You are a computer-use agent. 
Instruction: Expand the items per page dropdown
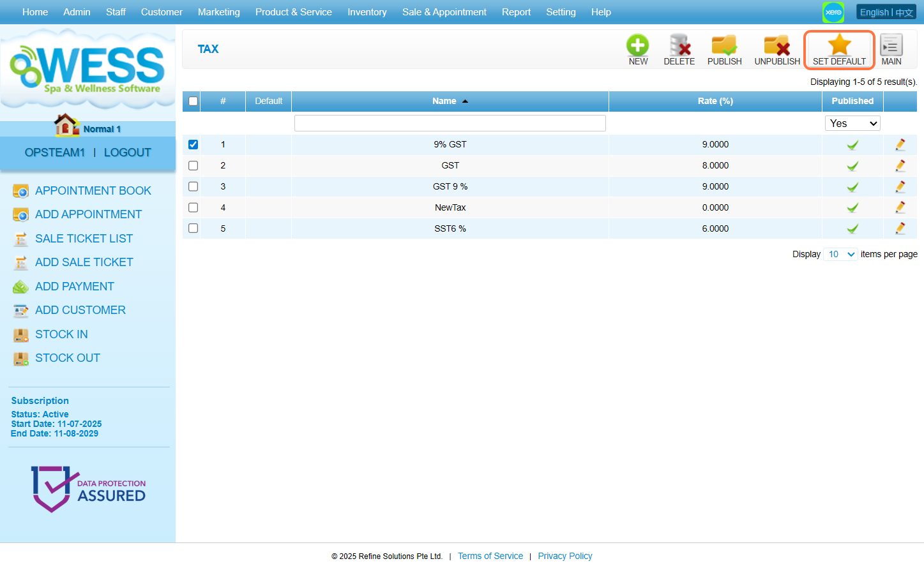point(840,254)
